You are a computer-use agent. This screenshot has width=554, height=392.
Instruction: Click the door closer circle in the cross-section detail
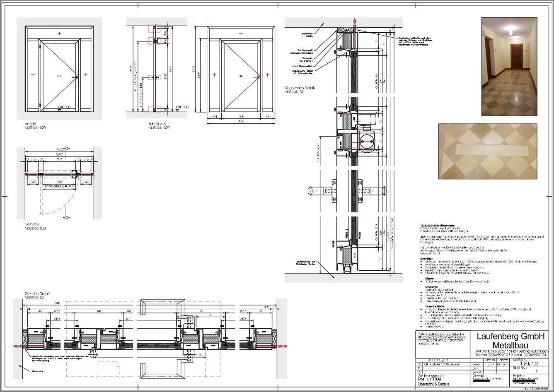[365, 142]
